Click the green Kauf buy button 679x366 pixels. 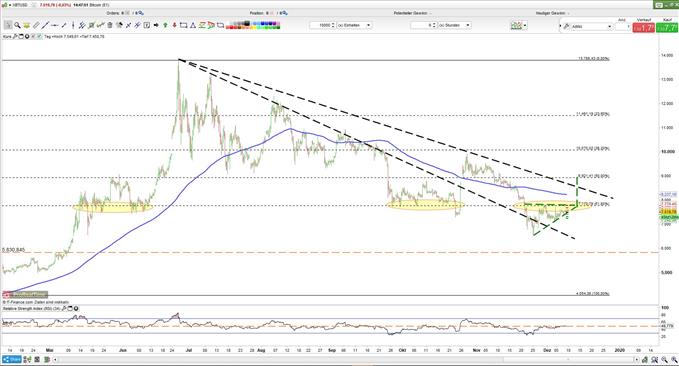click(x=667, y=28)
